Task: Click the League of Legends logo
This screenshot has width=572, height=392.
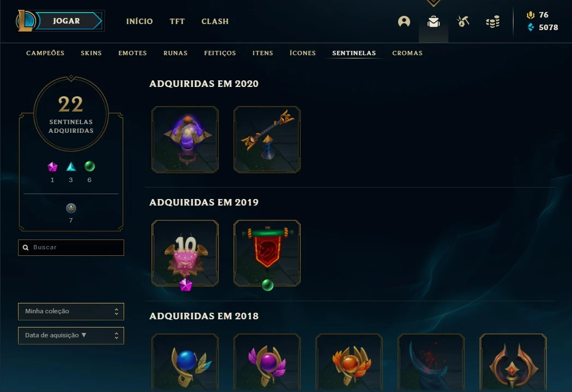Action: point(25,21)
